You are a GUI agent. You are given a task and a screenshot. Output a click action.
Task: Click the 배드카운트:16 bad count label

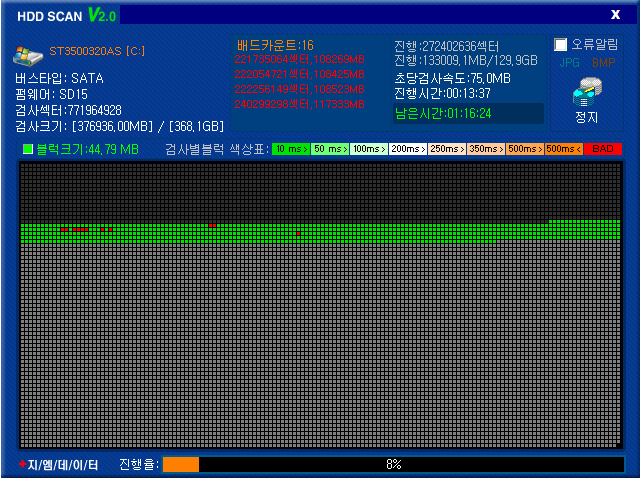click(275, 45)
